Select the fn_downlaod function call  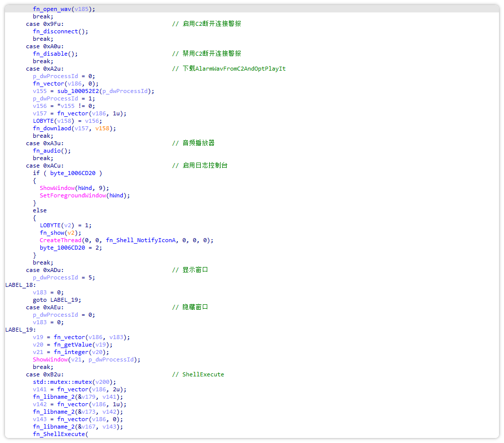[x=52, y=128]
